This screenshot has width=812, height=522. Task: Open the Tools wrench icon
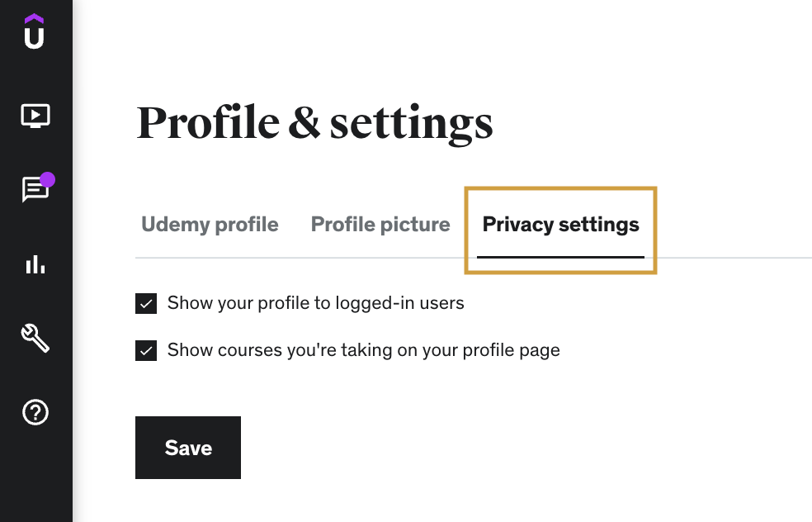pos(35,338)
